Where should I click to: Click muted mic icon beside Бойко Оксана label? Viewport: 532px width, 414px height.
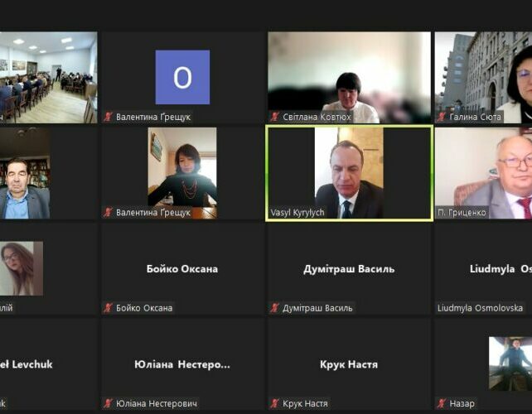(x=108, y=308)
